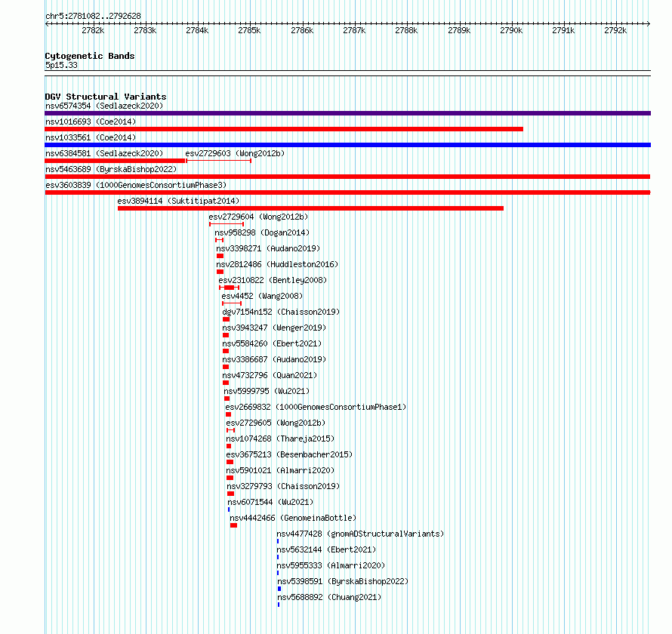Click the small nsv958298 interval glyph
The image size is (672, 634).
[x=220, y=240]
